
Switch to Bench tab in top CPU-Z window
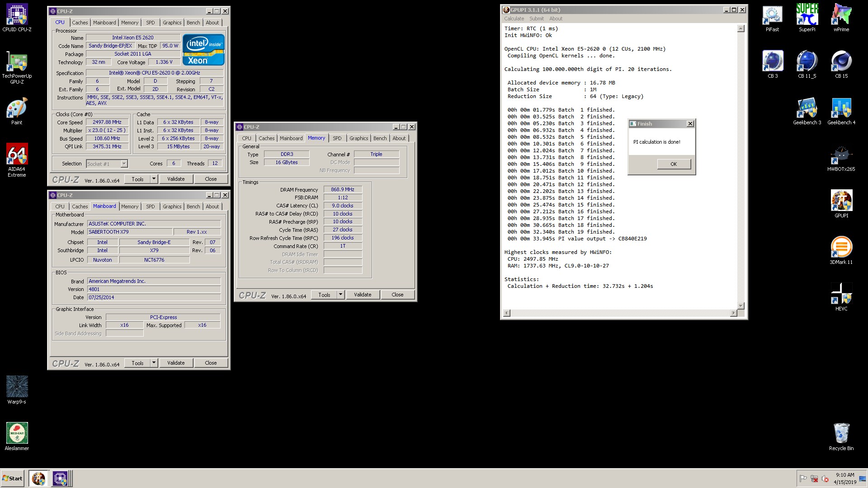193,23
